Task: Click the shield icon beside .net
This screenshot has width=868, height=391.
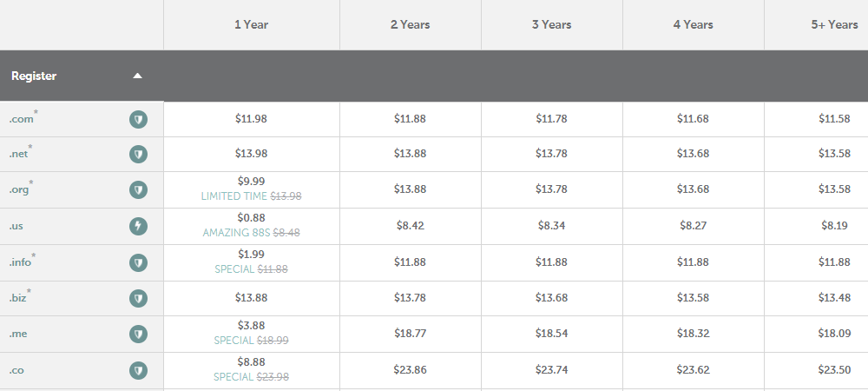Action: pyautogui.click(x=138, y=154)
